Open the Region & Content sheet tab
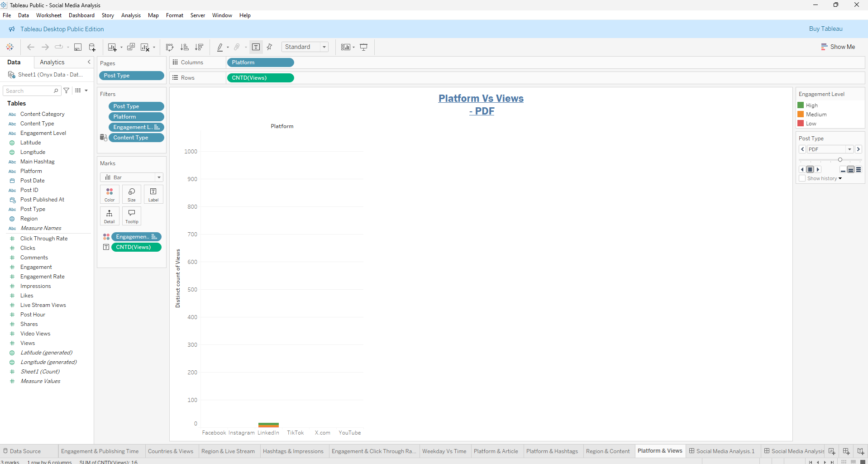The height and width of the screenshot is (464, 868). click(x=608, y=451)
